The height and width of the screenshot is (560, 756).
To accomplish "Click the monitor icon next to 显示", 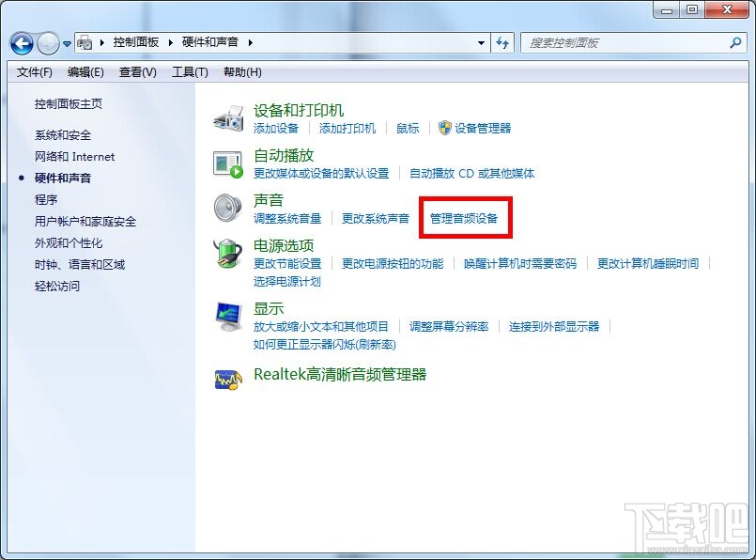I will click(227, 315).
